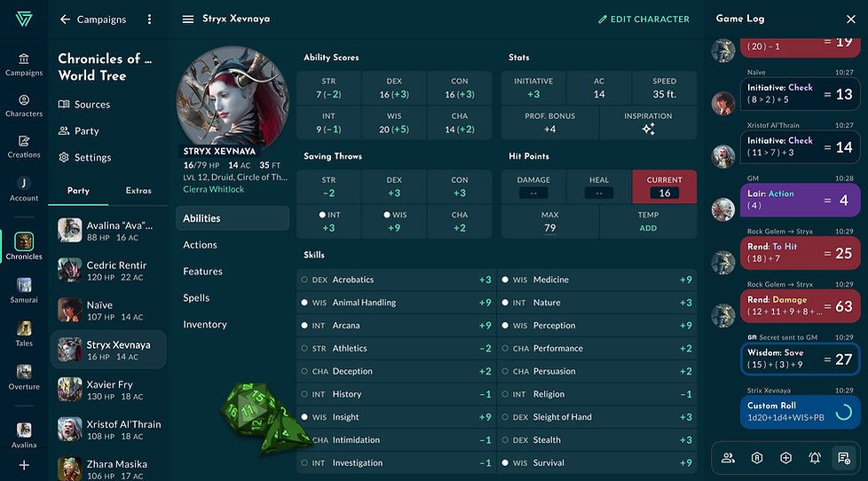Open the Stryx Xevnaya portrait image
This screenshot has height=481, width=868.
click(233, 99)
